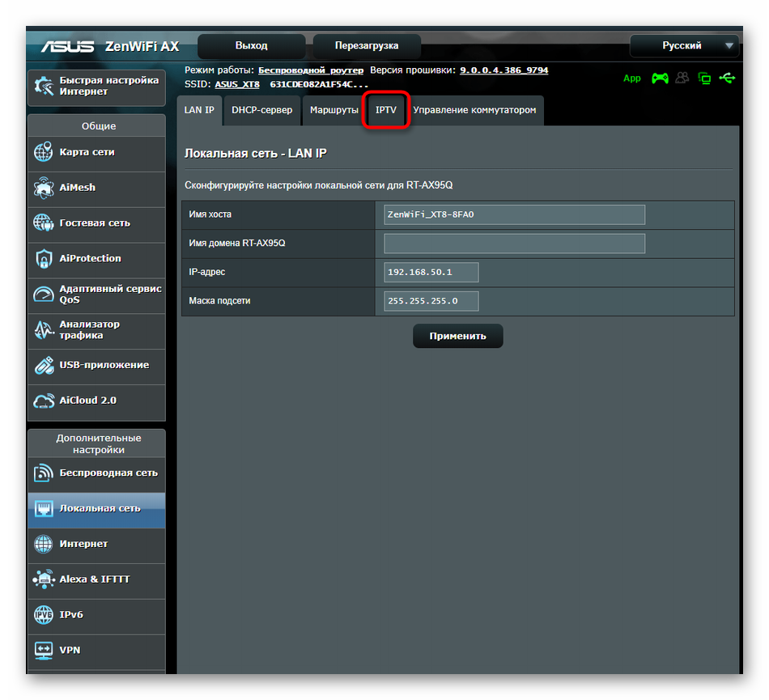Viewport: 769px width, 700px height.
Task: Click the USB status icon in header
Action: [728, 78]
